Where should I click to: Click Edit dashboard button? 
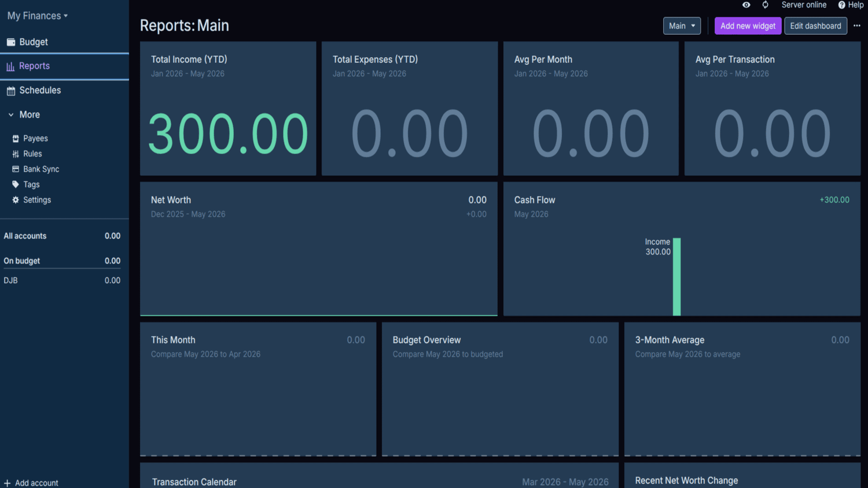815,26
